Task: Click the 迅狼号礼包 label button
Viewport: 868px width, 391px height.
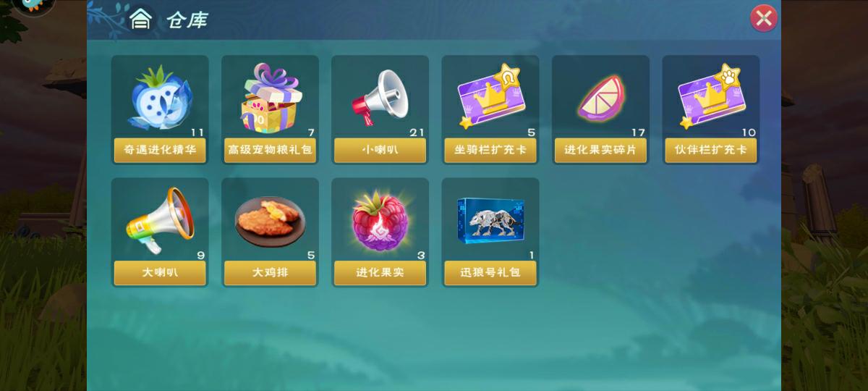Action: pos(490,273)
